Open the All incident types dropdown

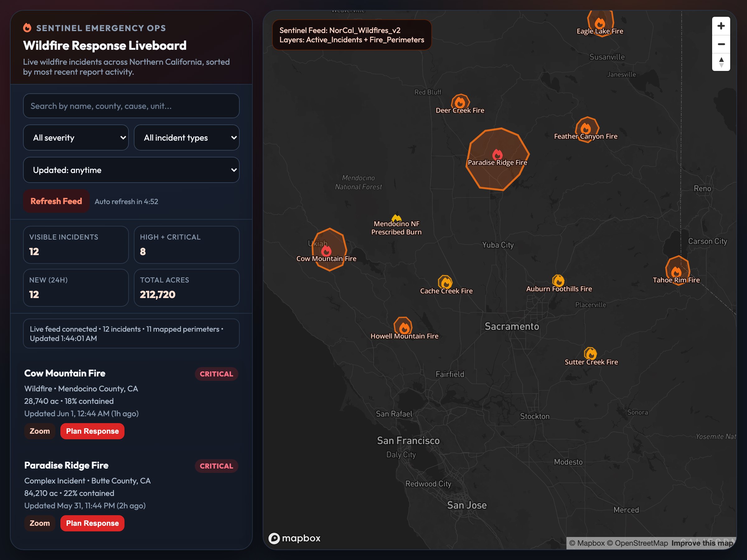(187, 138)
